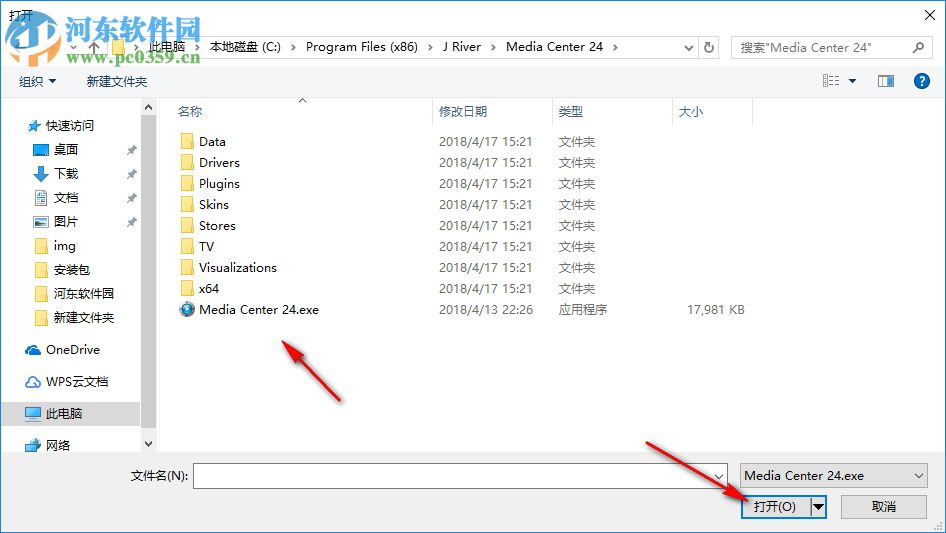The width and height of the screenshot is (946, 533).
Task: Open the img folder in sidebar
Action: coord(64,246)
